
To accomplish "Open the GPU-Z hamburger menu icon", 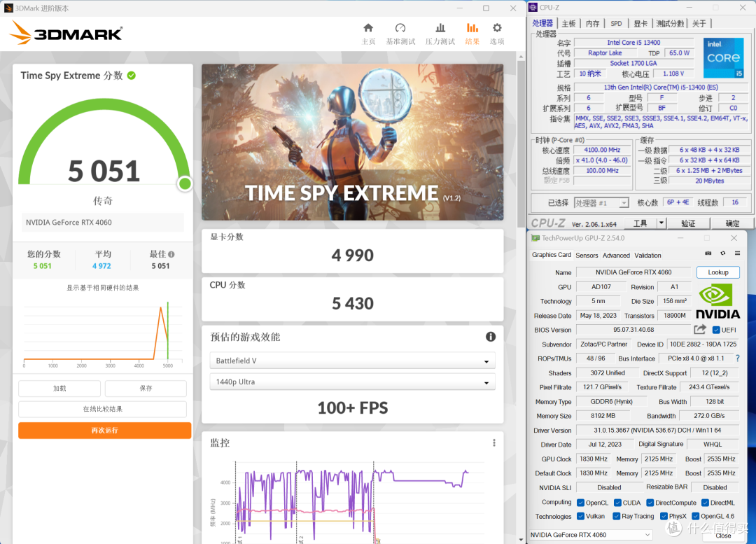I will (737, 253).
